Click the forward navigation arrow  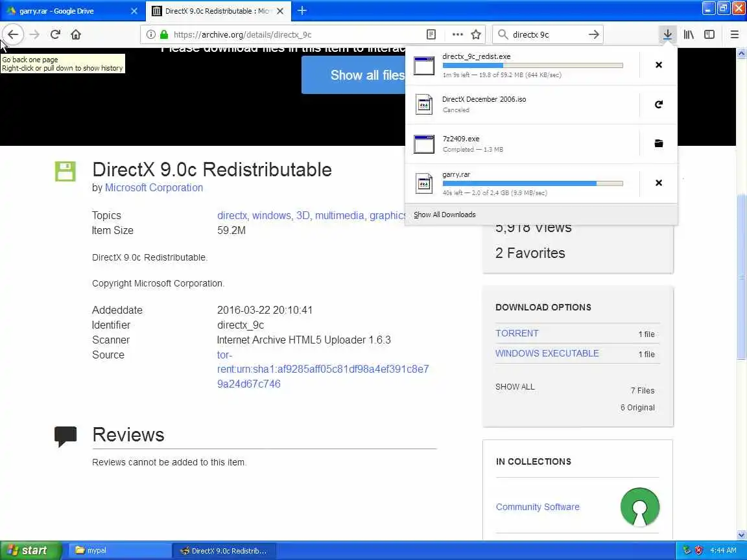[x=34, y=34]
